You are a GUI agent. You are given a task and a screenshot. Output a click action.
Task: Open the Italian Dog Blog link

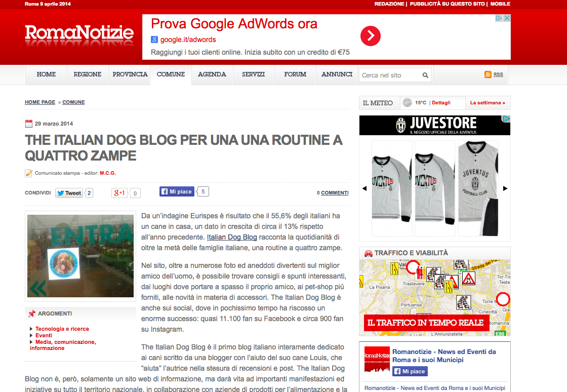(232, 237)
